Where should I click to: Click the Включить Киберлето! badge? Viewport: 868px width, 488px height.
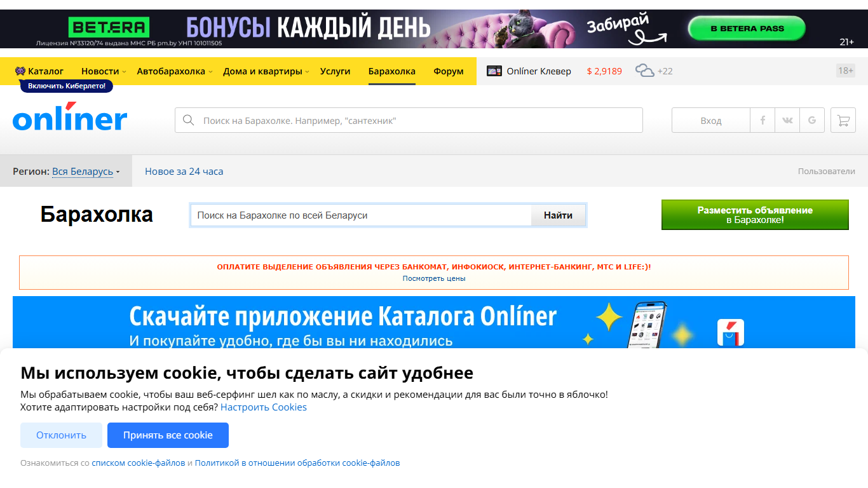point(67,86)
